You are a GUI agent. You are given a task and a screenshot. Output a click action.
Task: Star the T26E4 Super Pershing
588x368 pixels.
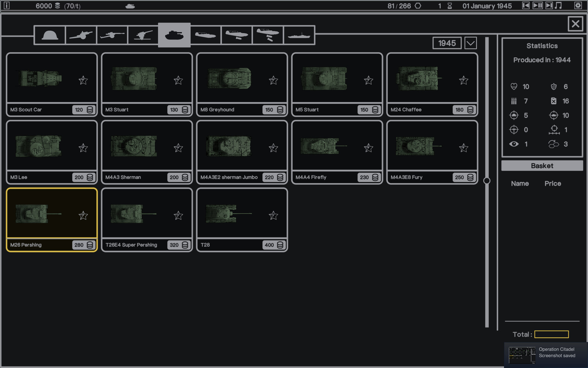pos(178,216)
